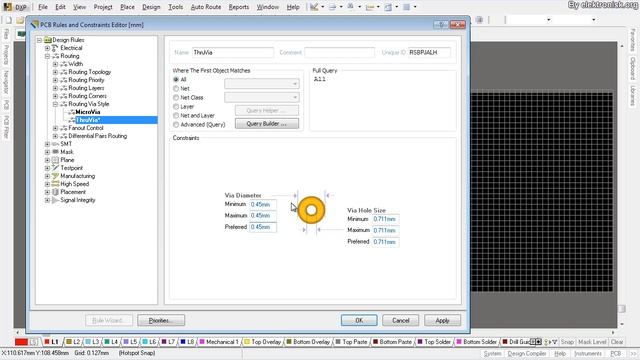Image resolution: width=640 pixels, height=360 pixels.
Task: Click the rule Name input field
Action: point(233,52)
